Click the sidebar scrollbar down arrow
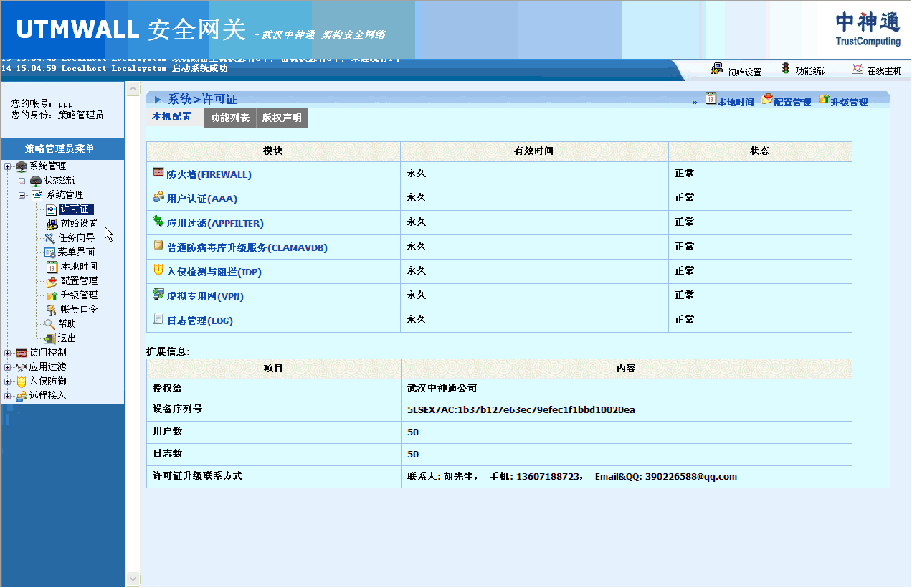This screenshot has height=588, width=912. (133, 579)
